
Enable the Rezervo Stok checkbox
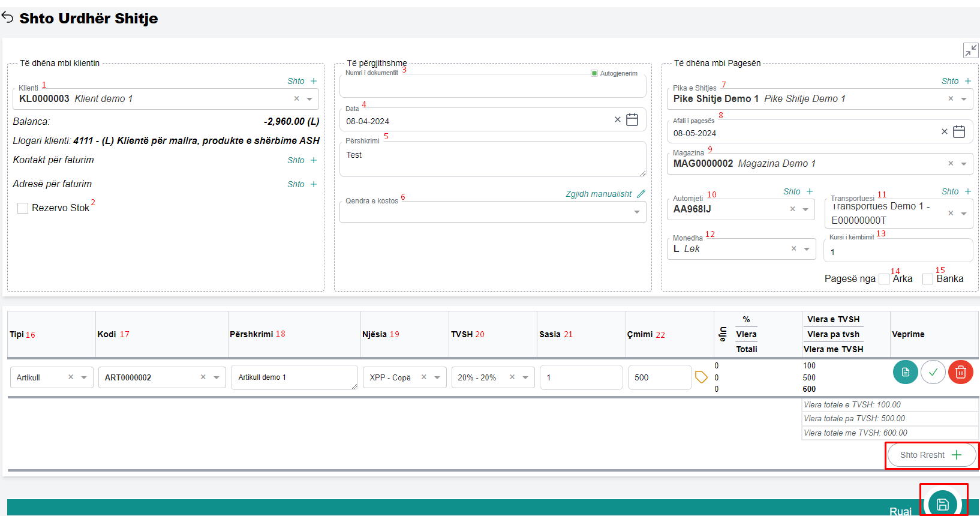click(23, 208)
